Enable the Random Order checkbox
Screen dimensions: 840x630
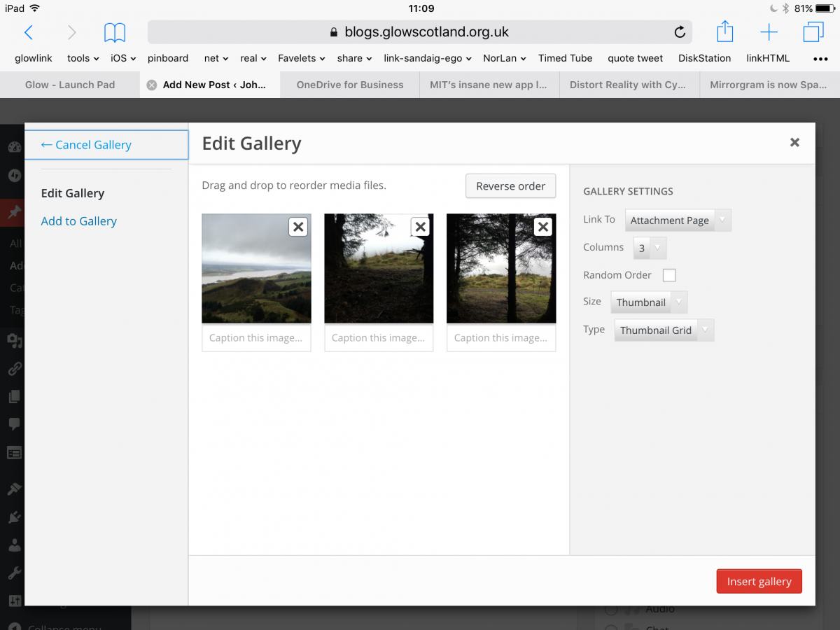tap(669, 275)
